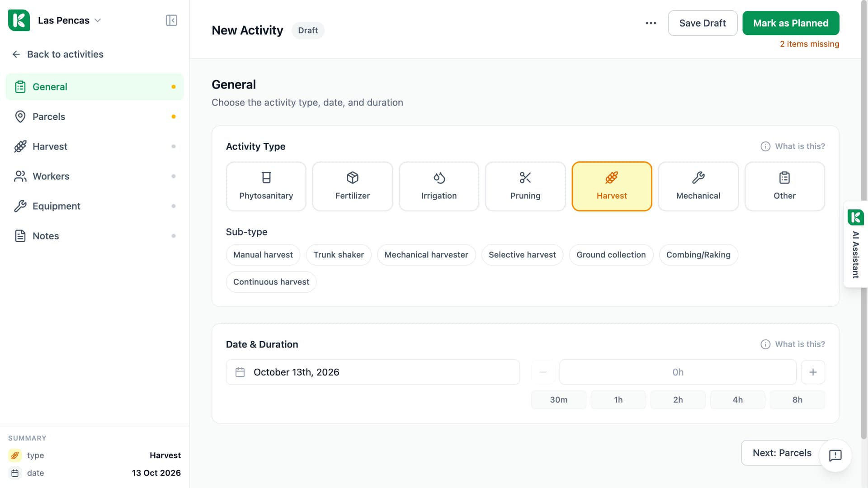
Task: Select Mechanical activity type
Action: click(698, 186)
